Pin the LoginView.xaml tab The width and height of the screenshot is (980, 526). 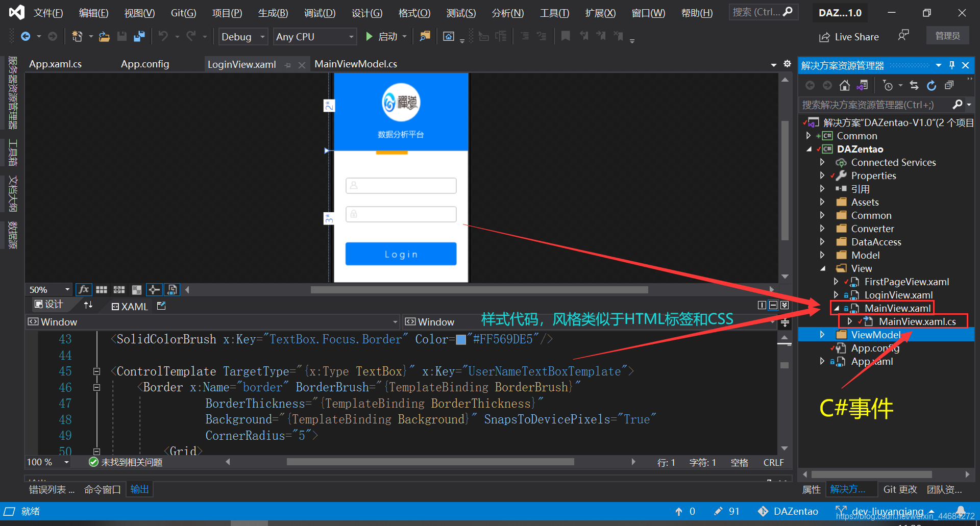288,65
